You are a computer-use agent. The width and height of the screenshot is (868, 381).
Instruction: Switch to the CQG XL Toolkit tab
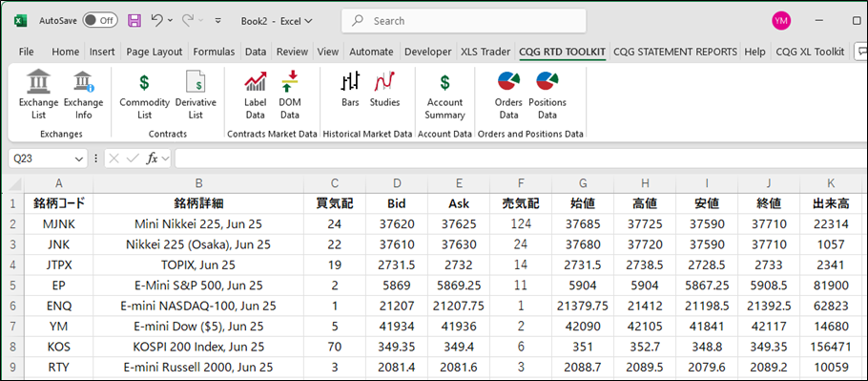tap(810, 52)
